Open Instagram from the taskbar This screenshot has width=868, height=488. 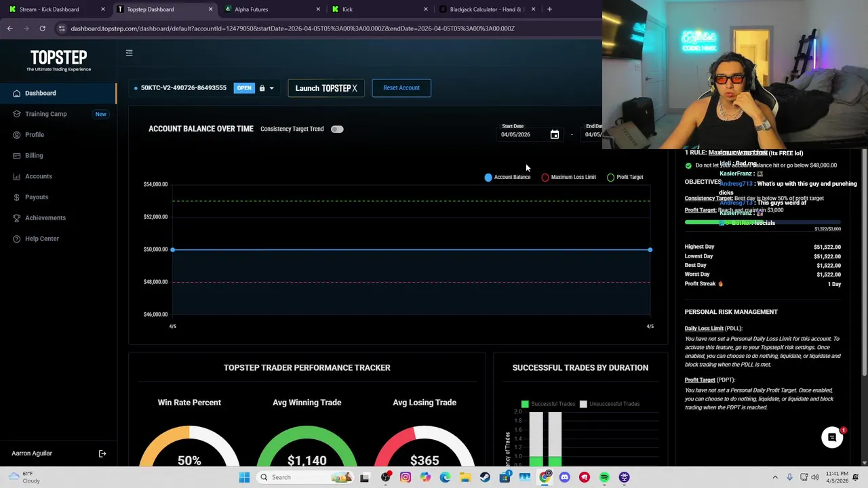coord(406,477)
